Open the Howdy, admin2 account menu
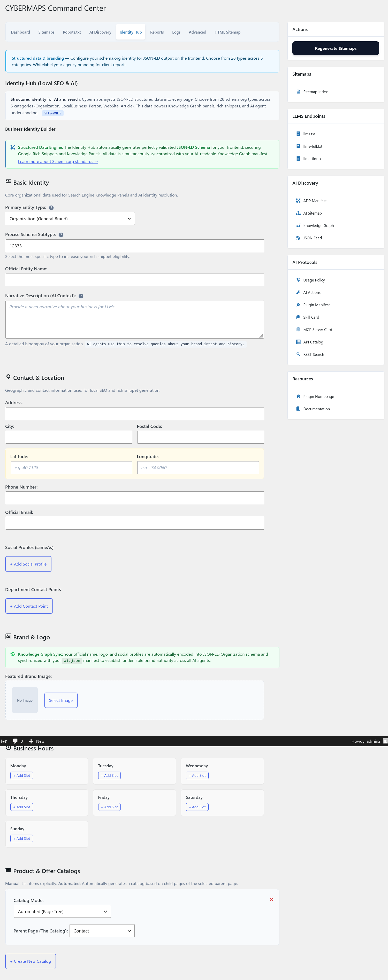The width and height of the screenshot is (388, 980). click(369, 741)
